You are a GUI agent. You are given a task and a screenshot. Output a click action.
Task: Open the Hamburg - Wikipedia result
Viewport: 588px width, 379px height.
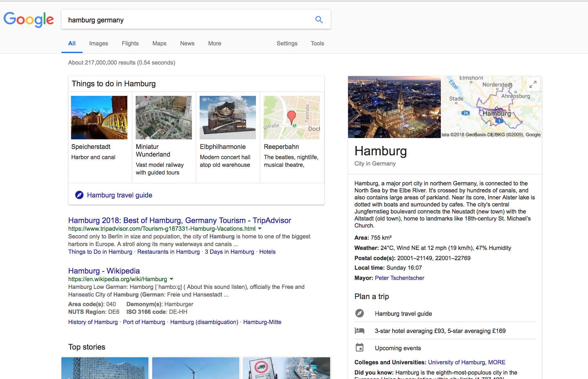pyautogui.click(x=104, y=271)
